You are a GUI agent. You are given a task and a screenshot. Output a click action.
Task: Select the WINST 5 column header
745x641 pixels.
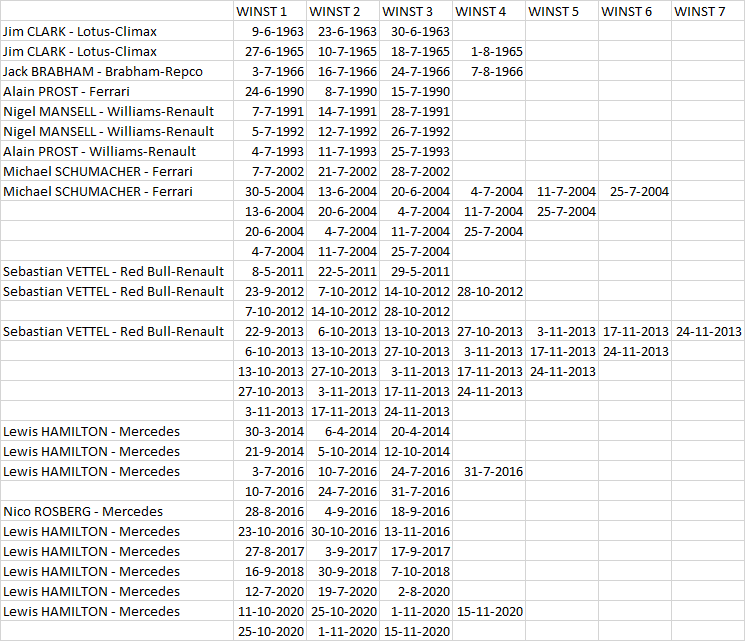[x=562, y=11]
